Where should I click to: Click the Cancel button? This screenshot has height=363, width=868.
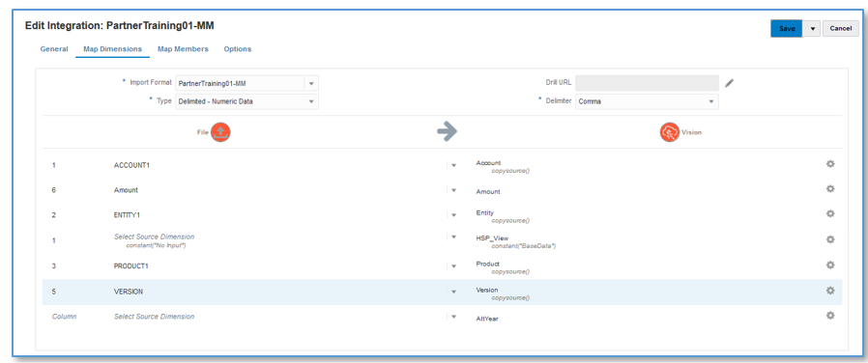840,29
